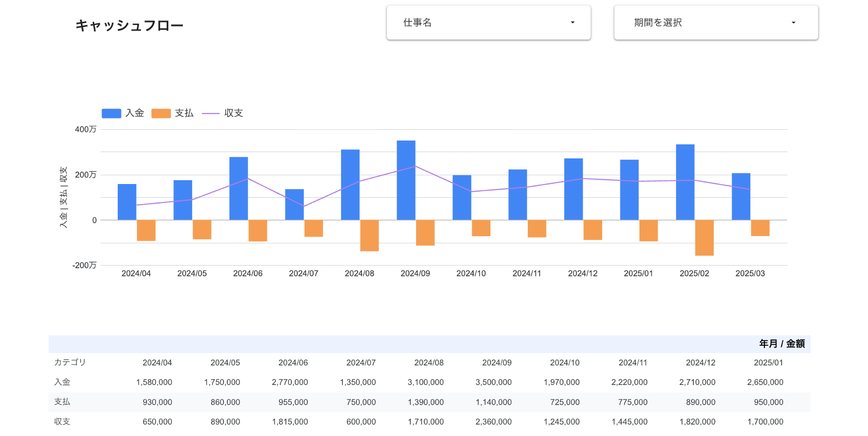Click the 2024/04 orange 支払 bar
This screenshot has height=436, width=868.
click(x=146, y=230)
